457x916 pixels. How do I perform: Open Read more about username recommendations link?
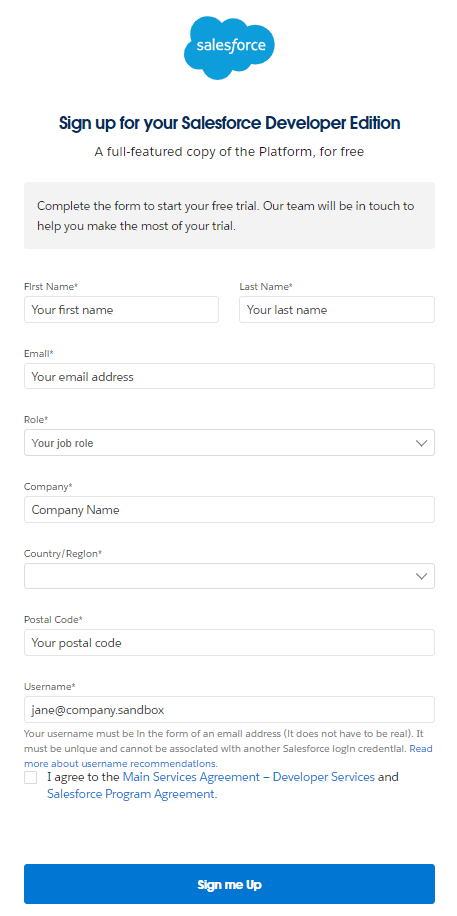[228, 756]
